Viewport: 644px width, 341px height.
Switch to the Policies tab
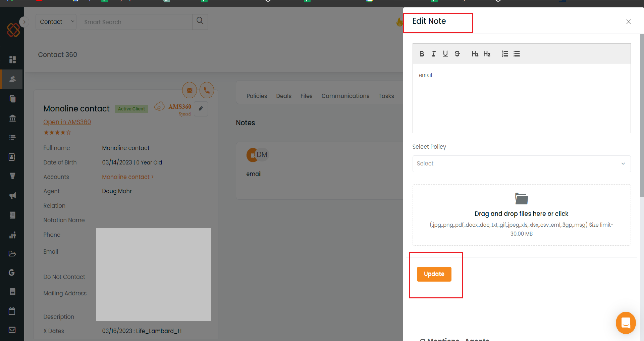point(257,96)
